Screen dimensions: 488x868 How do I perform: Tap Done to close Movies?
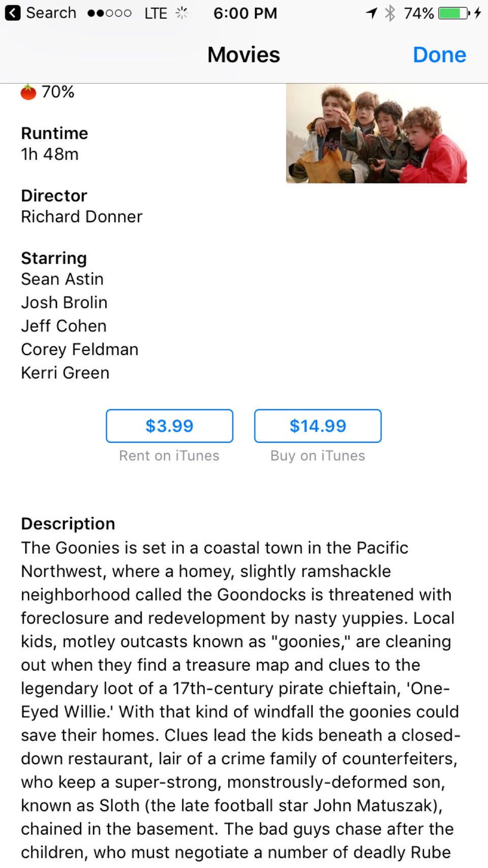coord(439,55)
